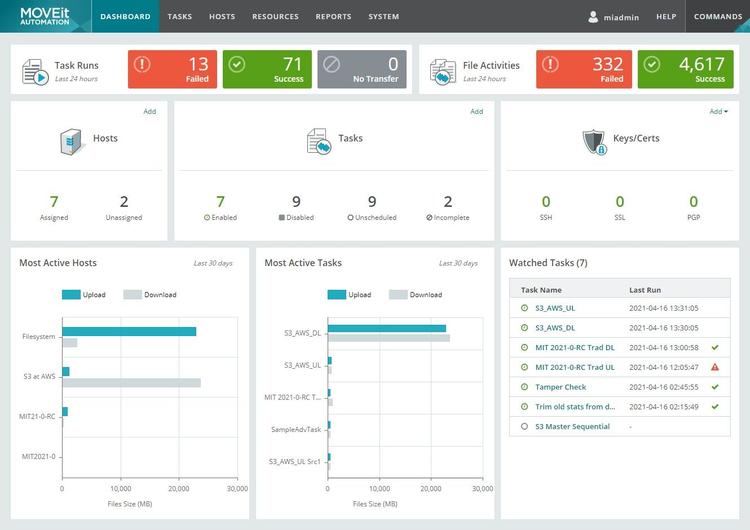Click the Filesystem upload bar in hosts chart
Image resolution: width=750 pixels, height=530 pixels.
(x=129, y=331)
